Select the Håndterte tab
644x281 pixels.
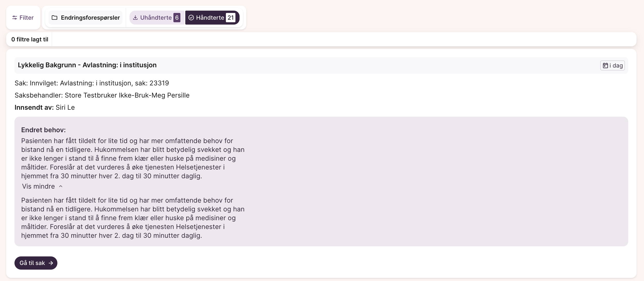[x=210, y=18]
